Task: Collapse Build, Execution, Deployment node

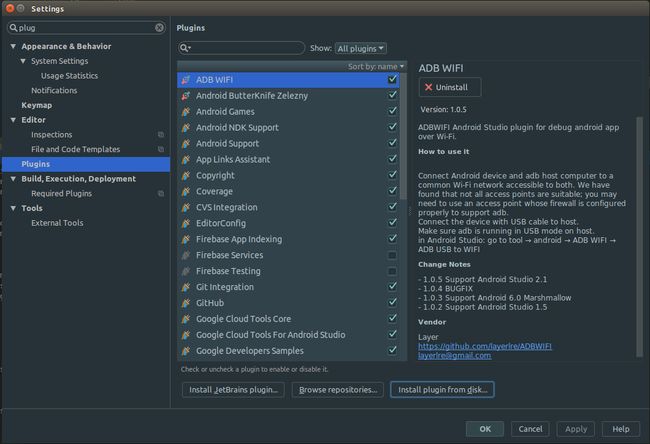Action: [13, 179]
